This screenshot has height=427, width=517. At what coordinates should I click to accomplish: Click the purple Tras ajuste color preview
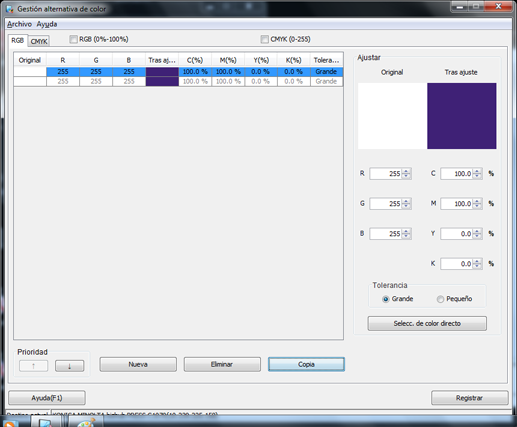click(x=462, y=116)
